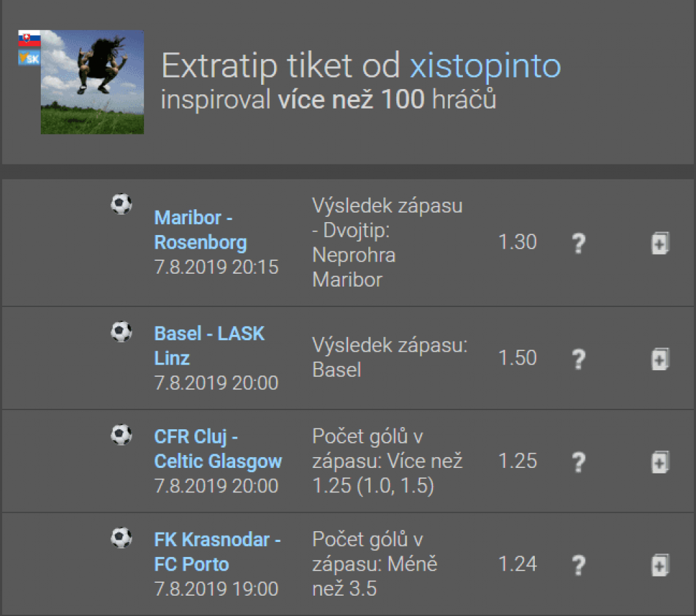This screenshot has height=616, width=696.
Task: Open CFR Cluj - Celtic Glasgow match link
Action: 217,449
